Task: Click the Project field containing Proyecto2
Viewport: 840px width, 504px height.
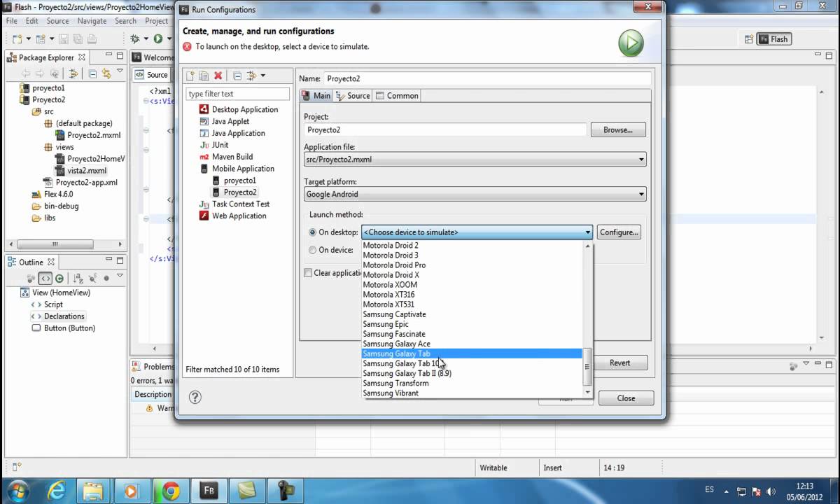Action: (445, 129)
